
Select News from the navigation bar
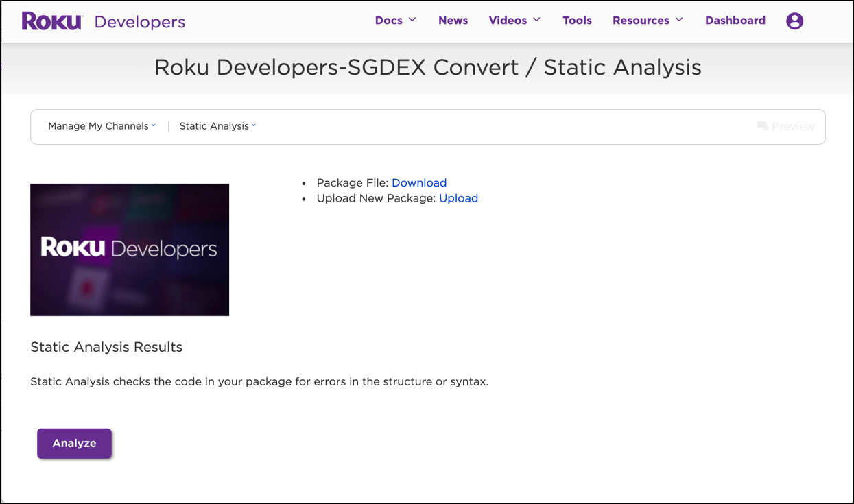point(453,20)
